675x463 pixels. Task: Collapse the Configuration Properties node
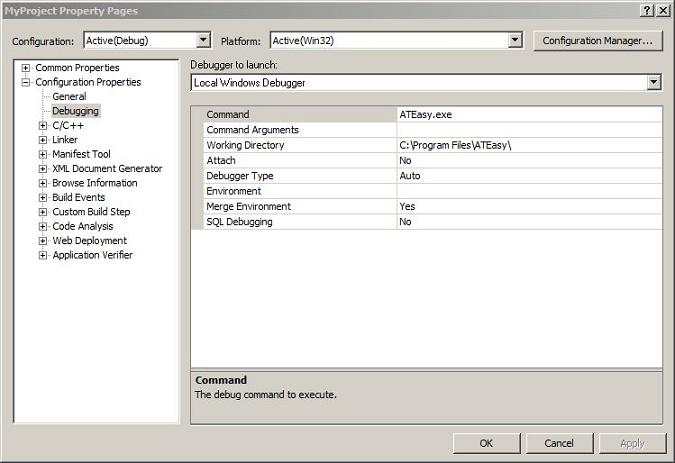(x=26, y=82)
